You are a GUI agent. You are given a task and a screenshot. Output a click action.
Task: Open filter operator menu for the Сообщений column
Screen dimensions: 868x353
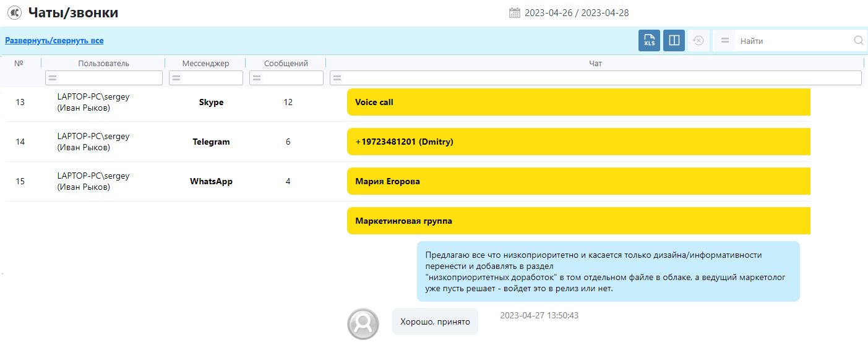(257, 78)
